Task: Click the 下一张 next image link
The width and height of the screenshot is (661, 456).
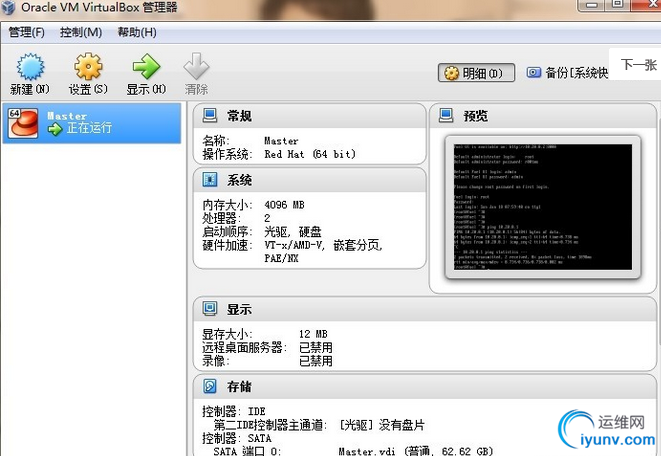Action: (x=639, y=64)
